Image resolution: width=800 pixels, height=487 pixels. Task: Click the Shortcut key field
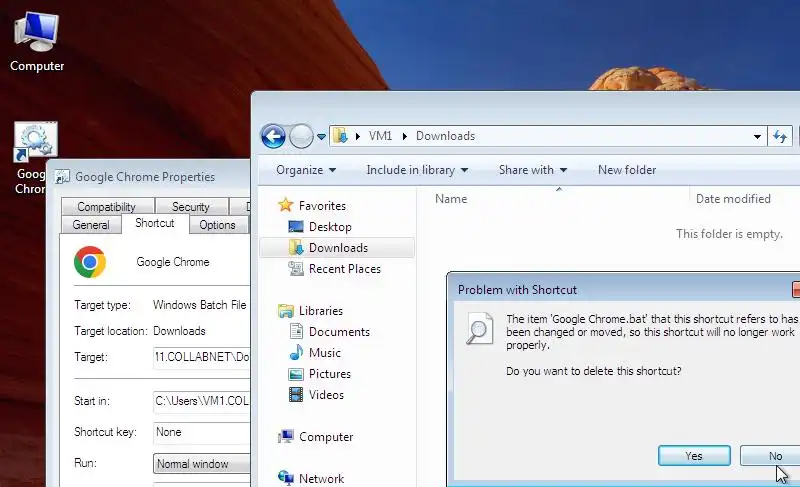202,432
